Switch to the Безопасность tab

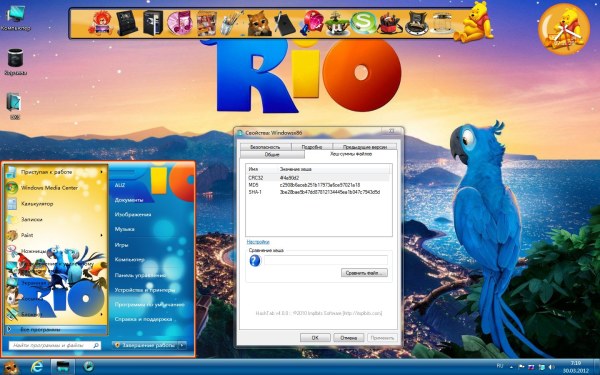(265, 147)
